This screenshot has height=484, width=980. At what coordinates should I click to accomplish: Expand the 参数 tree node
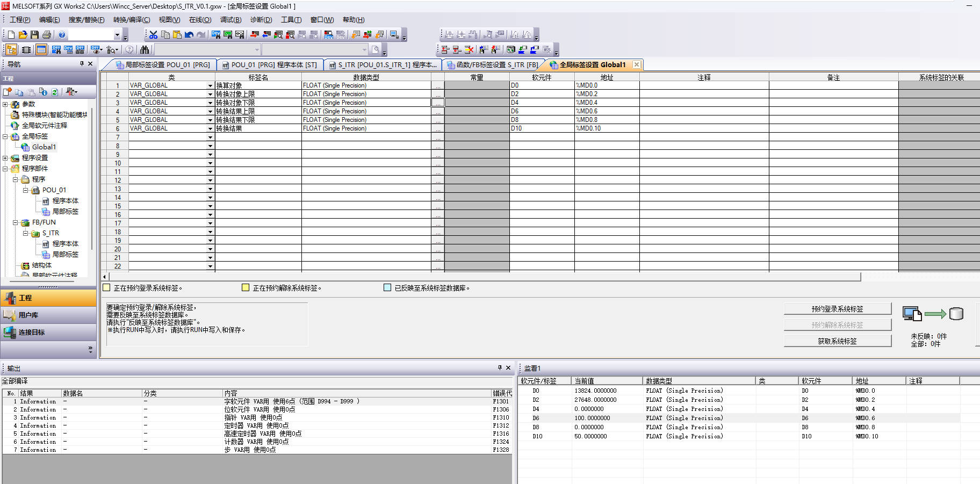tap(5, 104)
